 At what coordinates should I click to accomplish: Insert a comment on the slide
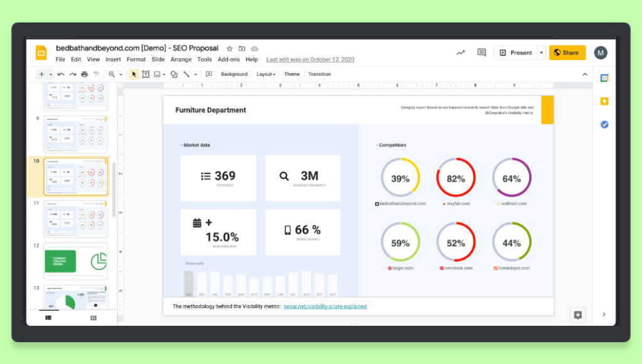208,74
